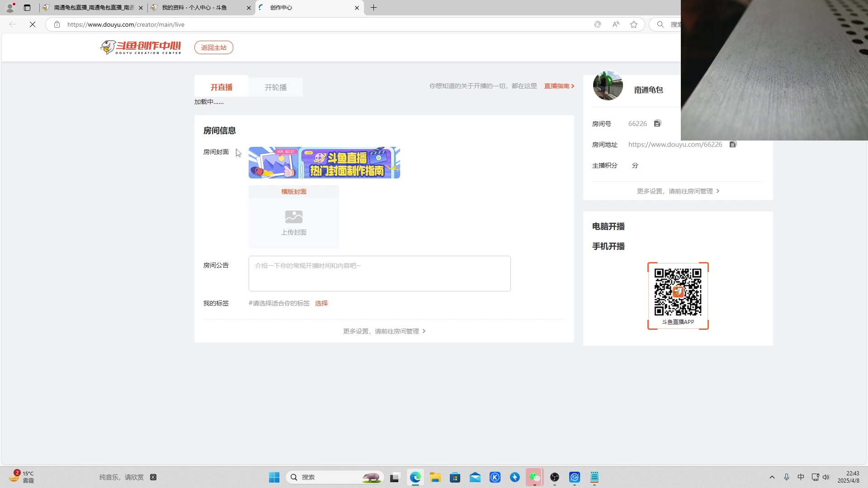Viewport: 868px width, 488px height.
Task: Open the blue K app on the taskbar
Action: click(x=495, y=477)
